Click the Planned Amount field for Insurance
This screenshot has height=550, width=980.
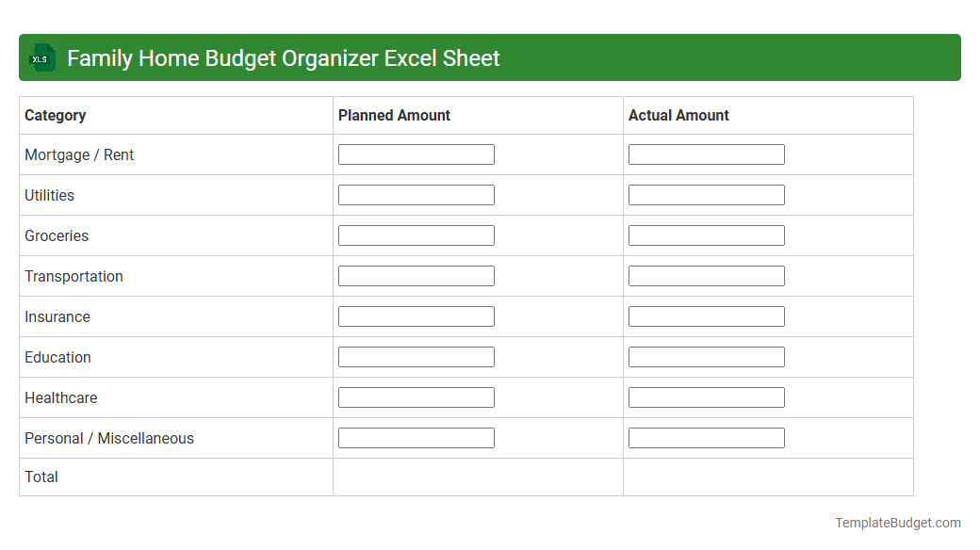[x=416, y=315]
